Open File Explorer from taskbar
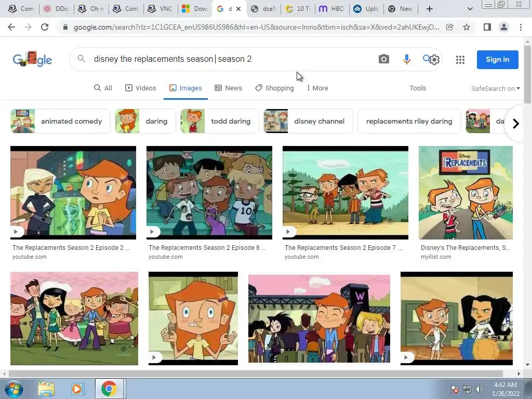Viewport: 532px width, 399px height. click(x=46, y=389)
